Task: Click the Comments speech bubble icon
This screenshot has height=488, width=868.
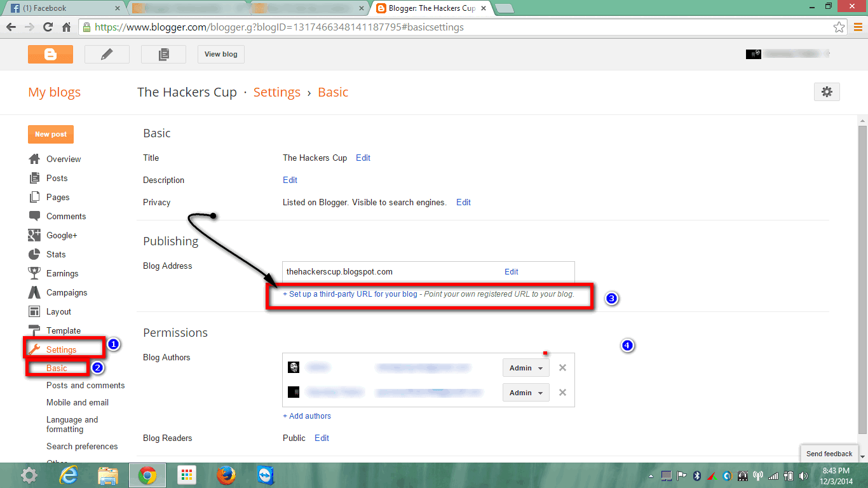Action: click(x=34, y=216)
